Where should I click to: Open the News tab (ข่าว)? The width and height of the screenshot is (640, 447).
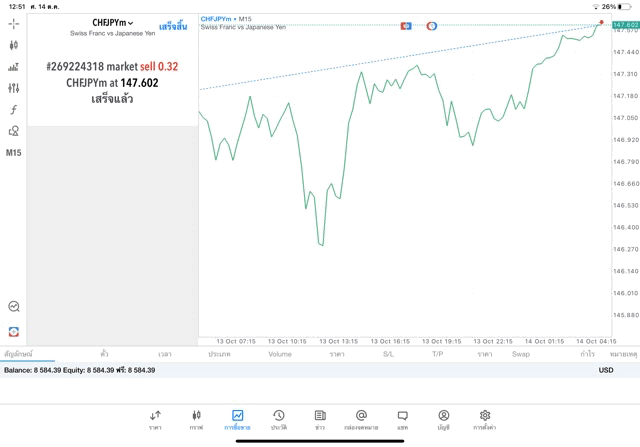pyautogui.click(x=320, y=420)
